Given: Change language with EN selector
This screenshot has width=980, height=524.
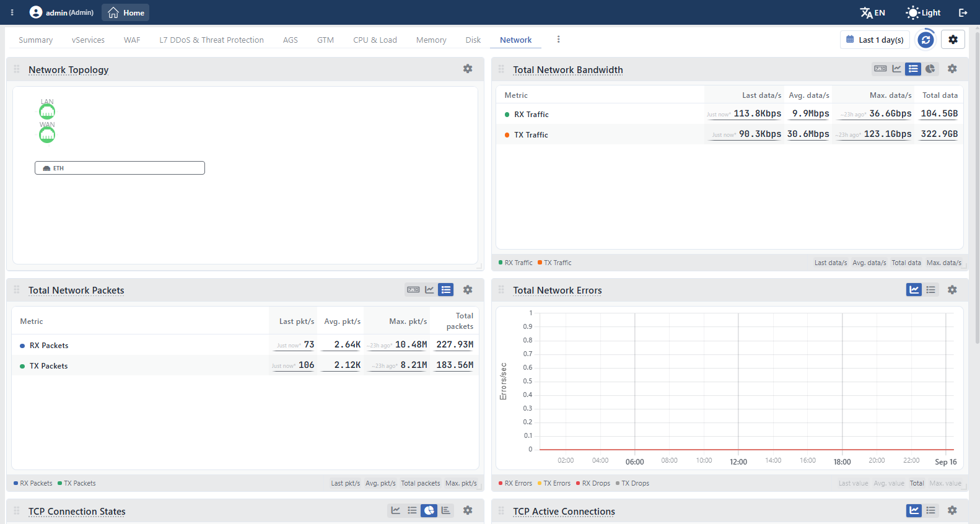Looking at the screenshot, I should 873,12.
